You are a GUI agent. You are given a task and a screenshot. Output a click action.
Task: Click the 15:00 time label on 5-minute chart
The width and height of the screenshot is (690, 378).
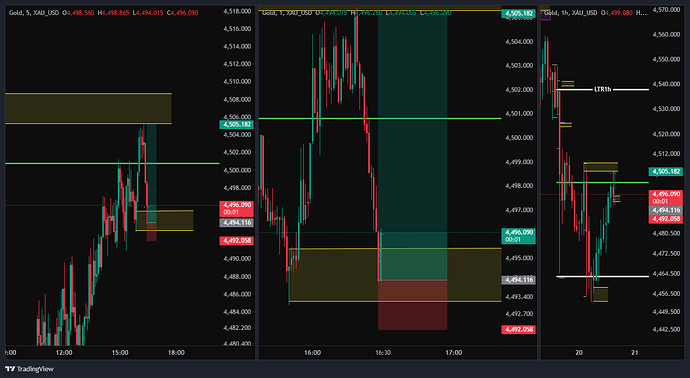point(120,352)
